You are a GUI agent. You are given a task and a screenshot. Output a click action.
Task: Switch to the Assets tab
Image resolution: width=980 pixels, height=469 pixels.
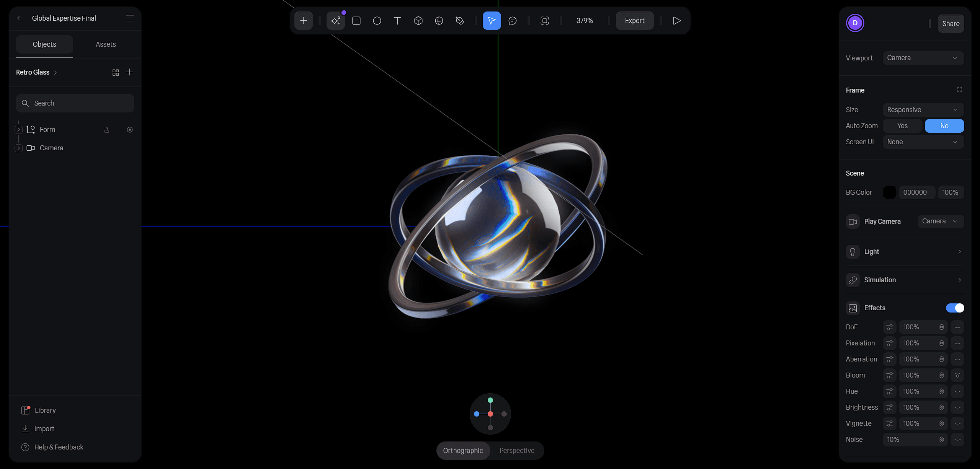pos(106,44)
